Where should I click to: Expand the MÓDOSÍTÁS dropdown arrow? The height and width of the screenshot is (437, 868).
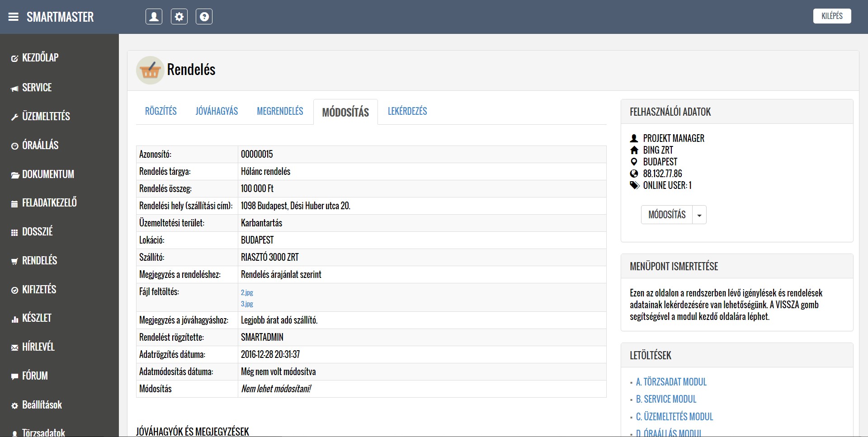click(x=699, y=215)
